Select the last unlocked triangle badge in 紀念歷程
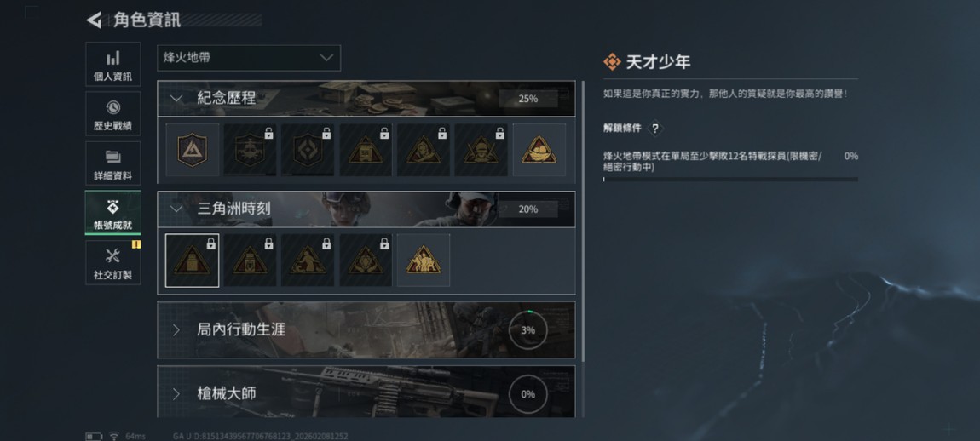The width and height of the screenshot is (980, 441). 539,150
